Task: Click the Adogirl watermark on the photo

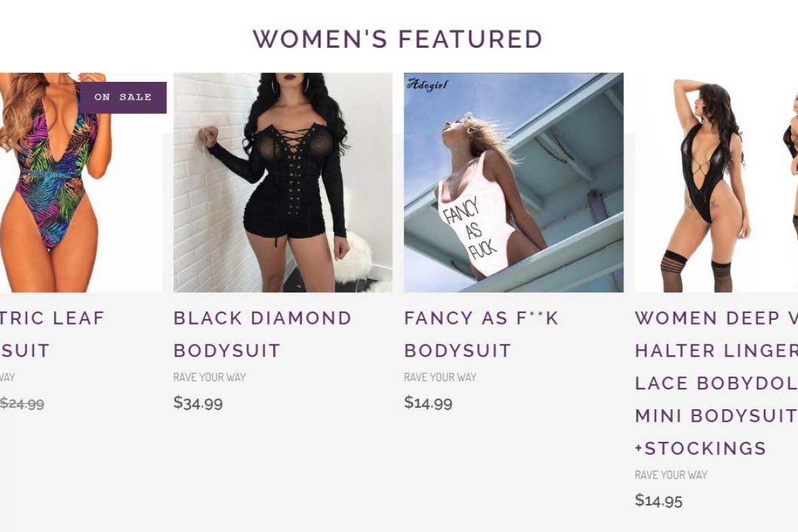Action: point(427,85)
